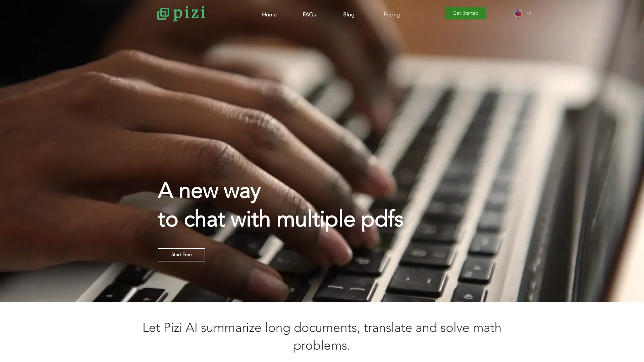Screen dimensions: 644x362
Task: Click the language selector flag icon
Action: (518, 13)
